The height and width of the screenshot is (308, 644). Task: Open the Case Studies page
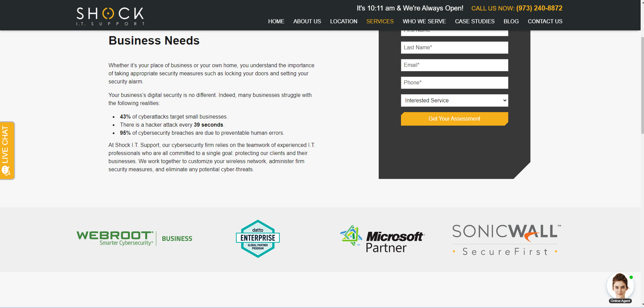tap(475, 21)
